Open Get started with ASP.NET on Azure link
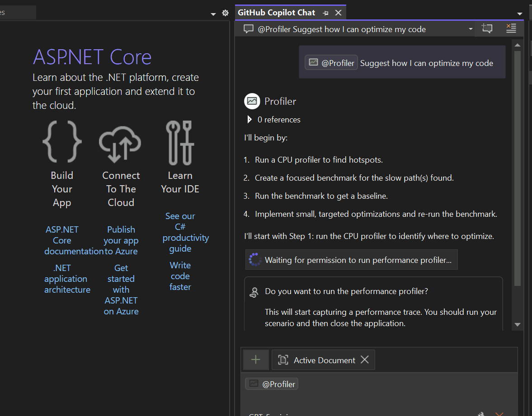532x416 pixels. click(121, 290)
